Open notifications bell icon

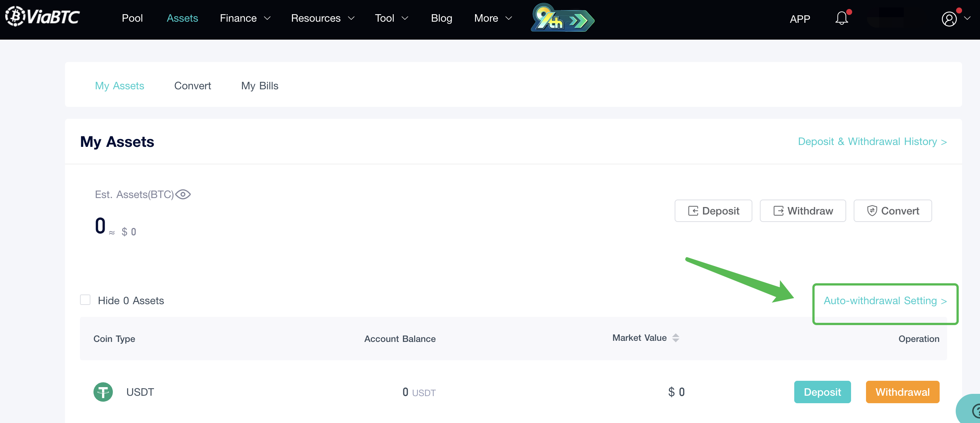(842, 18)
